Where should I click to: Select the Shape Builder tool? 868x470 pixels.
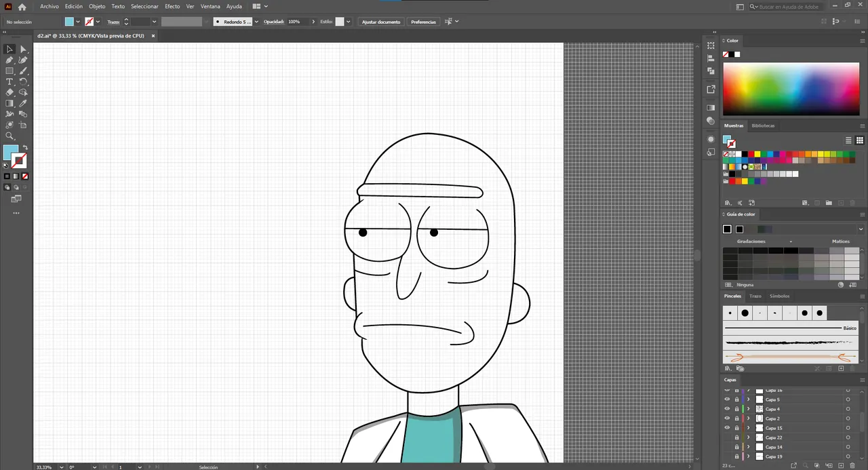coord(23,92)
